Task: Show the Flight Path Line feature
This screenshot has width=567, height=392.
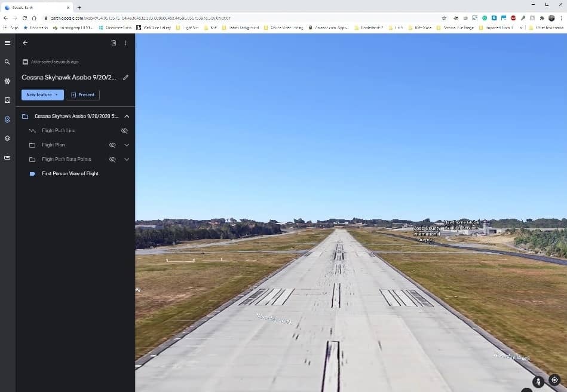Action: (124, 130)
